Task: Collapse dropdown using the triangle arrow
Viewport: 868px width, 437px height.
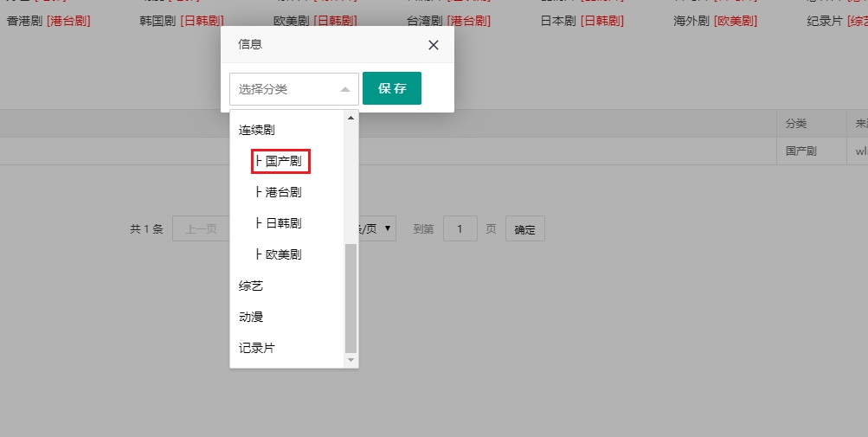Action: pyautogui.click(x=345, y=89)
